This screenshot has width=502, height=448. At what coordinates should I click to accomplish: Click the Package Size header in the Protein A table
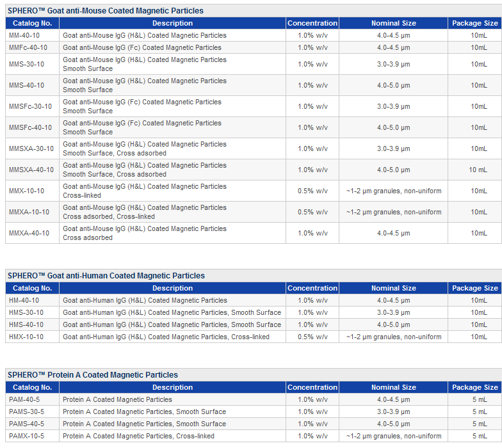click(x=475, y=387)
